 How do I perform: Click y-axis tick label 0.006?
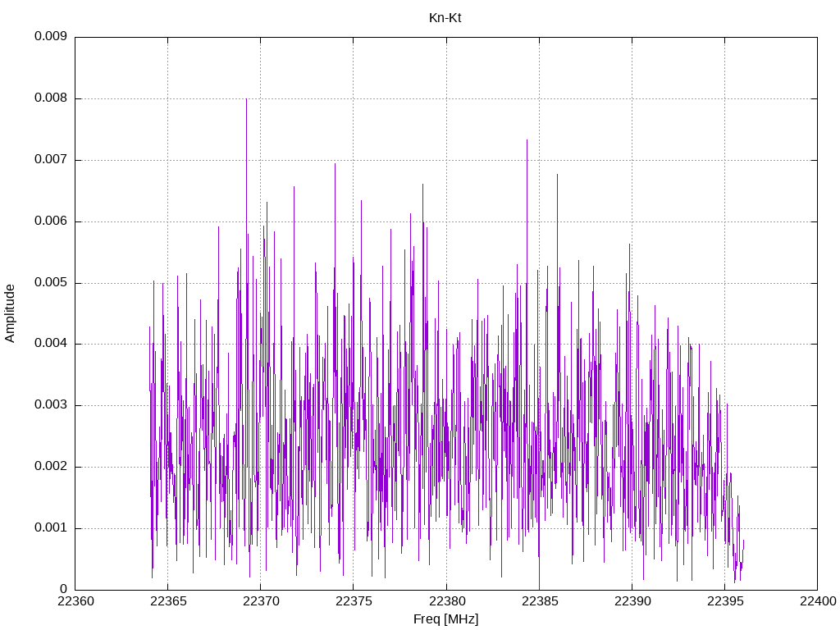(x=51, y=221)
